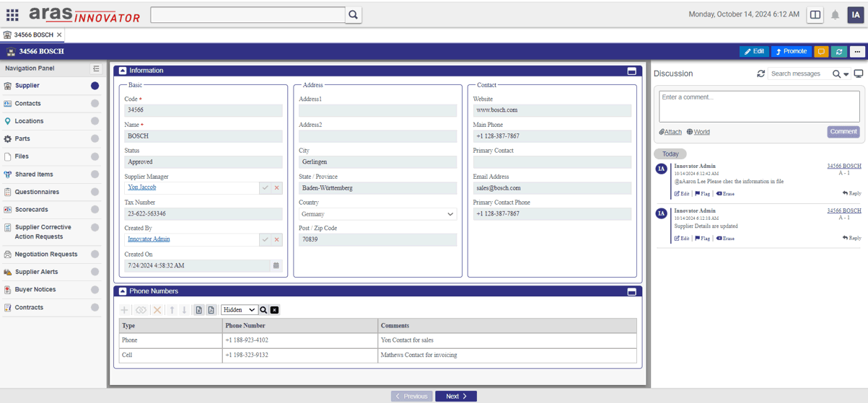
Task: Click the check icon beside Supplier Manager
Action: coord(265,188)
